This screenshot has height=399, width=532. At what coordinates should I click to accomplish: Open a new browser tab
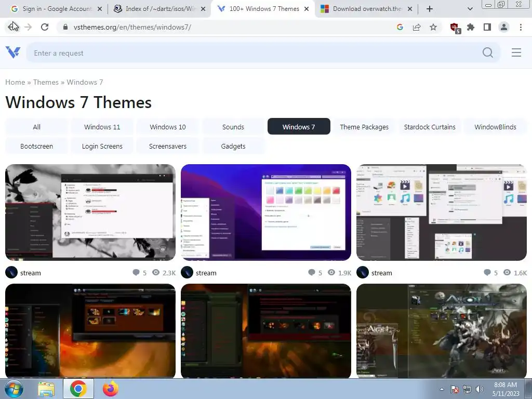pos(429,9)
